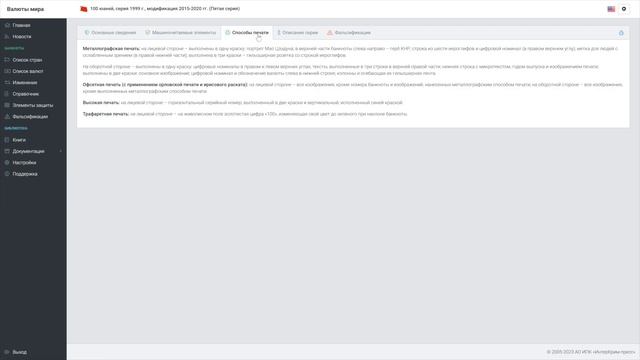Open the Главная home icon in sidebar
Image resolution: width=640 pixels, height=360 pixels.
pyautogui.click(x=7, y=25)
